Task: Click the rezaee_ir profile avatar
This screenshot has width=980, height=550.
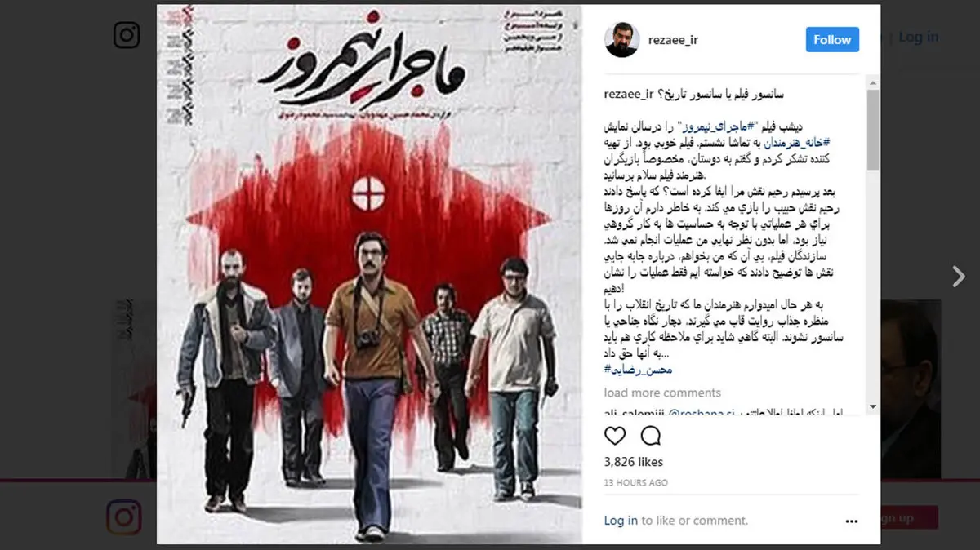Action: click(x=621, y=39)
